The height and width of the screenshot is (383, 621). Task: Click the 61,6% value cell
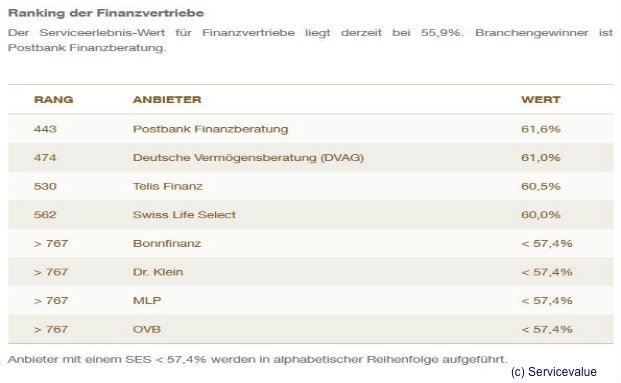541,129
